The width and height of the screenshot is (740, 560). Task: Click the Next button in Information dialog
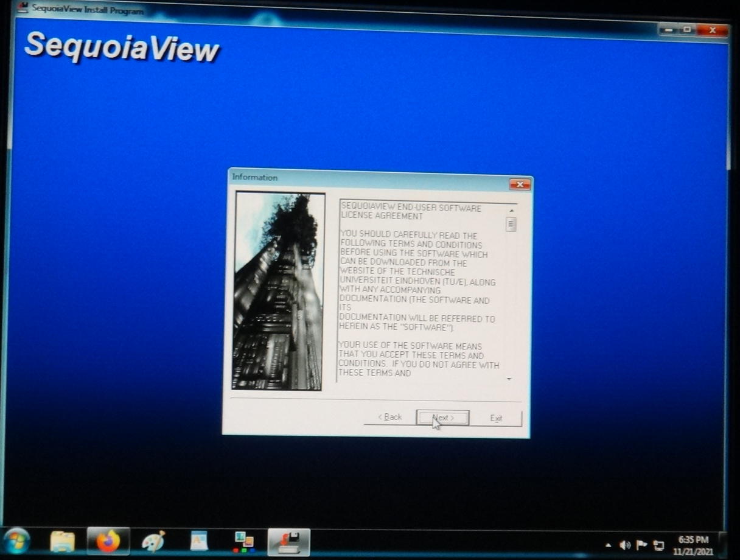(442, 418)
